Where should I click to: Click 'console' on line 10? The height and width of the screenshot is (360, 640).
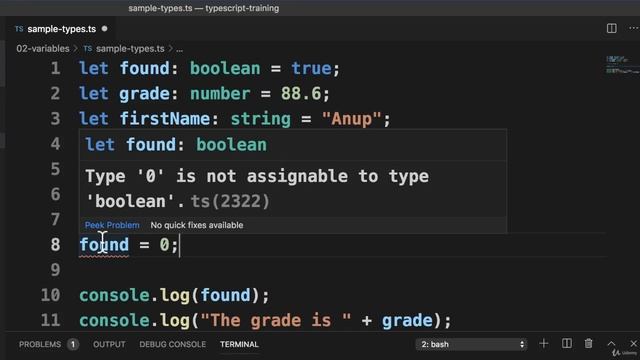click(x=114, y=295)
